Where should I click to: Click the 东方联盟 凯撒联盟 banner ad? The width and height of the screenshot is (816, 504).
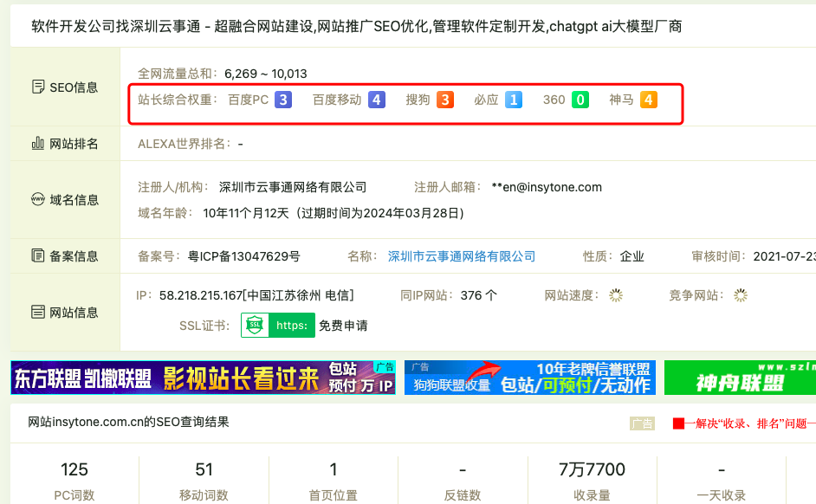pos(203,378)
